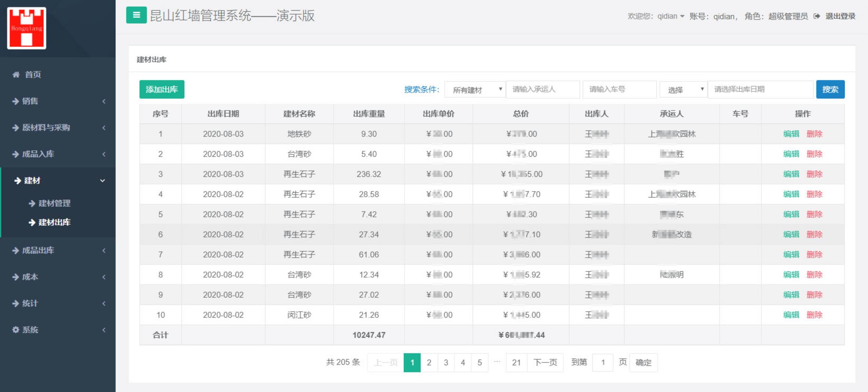
Task: Click 编辑 link for row 3
Action: [x=791, y=174]
